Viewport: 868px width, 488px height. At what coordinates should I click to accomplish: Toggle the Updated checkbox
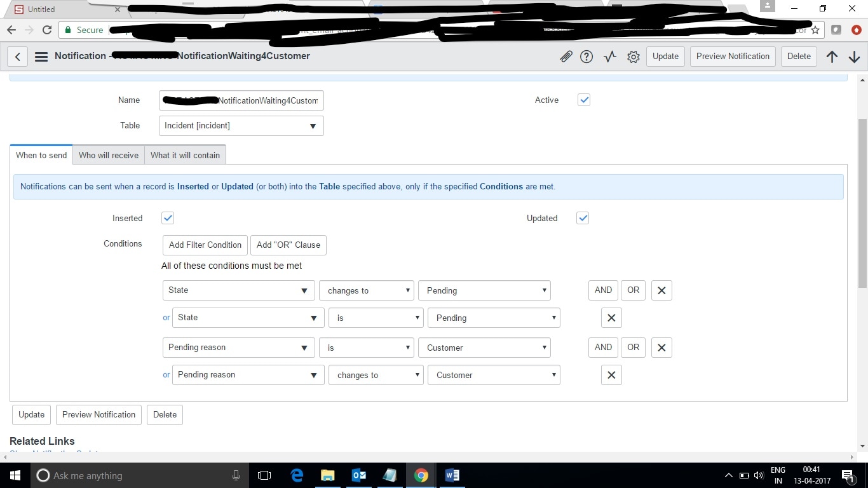(583, 218)
